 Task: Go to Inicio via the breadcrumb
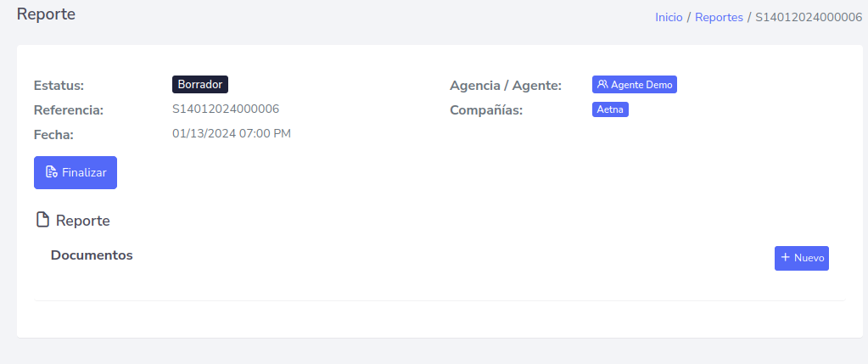tap(669, 17)
